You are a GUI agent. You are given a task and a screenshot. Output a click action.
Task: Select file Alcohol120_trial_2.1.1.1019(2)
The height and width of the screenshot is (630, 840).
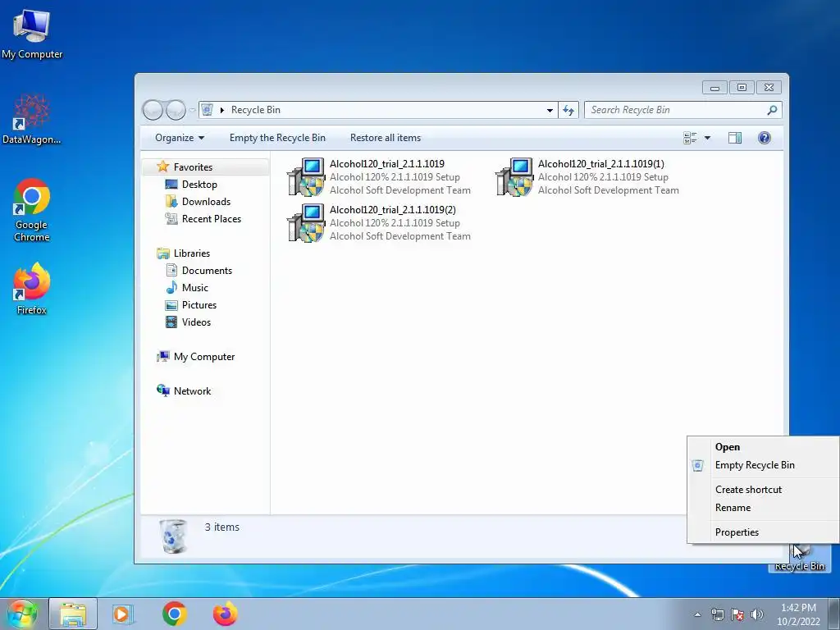[379, 223]
